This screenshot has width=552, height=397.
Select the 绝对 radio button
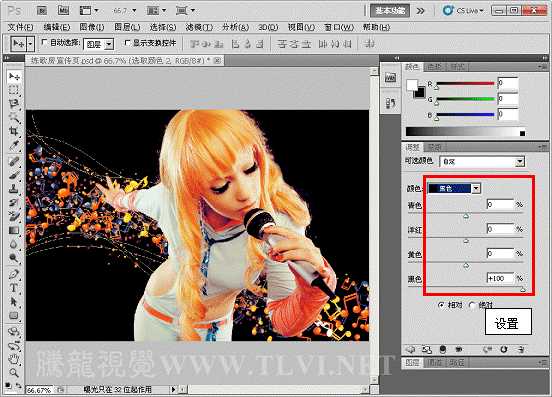coord(472,305)
